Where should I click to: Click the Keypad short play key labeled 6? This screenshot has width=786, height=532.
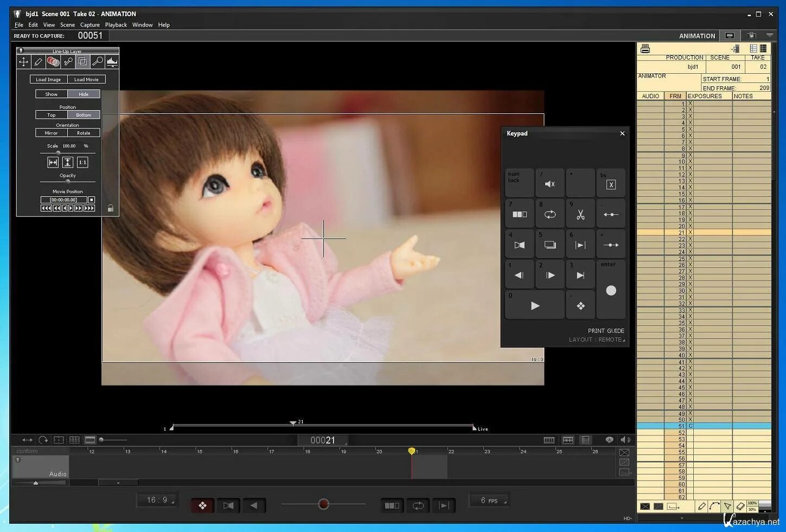(580, 244)
